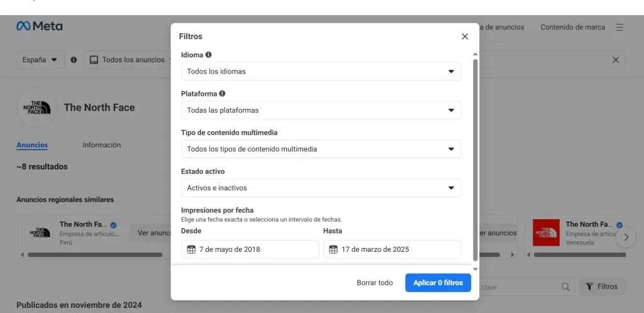Open the Todos los idiomas dropdown

click(x=320, y=71)
